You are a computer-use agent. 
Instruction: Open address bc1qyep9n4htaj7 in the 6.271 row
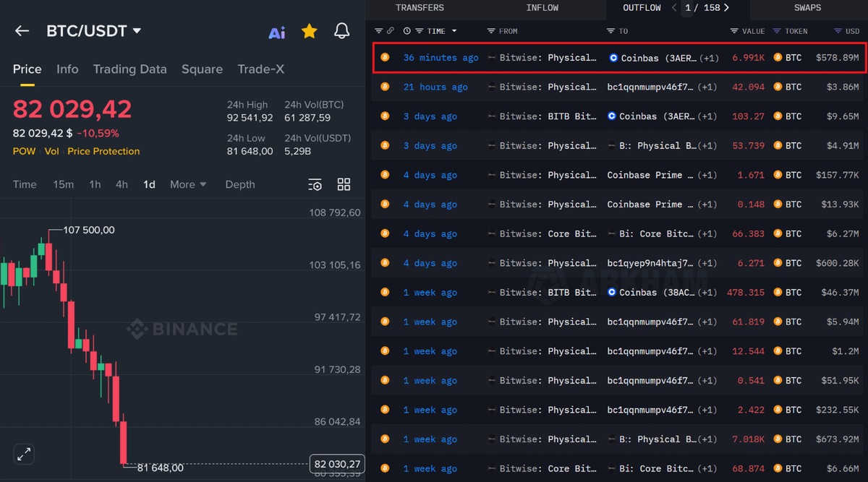click(x=650, y=263)
